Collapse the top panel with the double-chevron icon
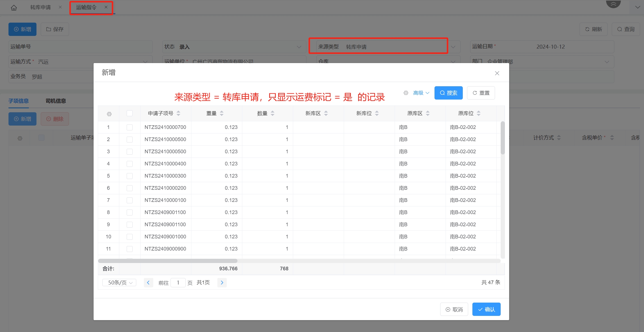644x332 pixels. coord(613,4)
